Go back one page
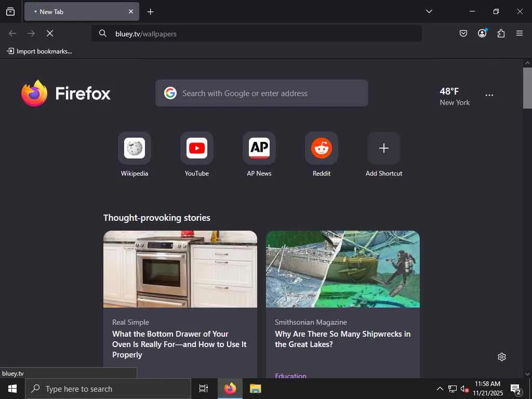532x399 pixels. point(12,33)
